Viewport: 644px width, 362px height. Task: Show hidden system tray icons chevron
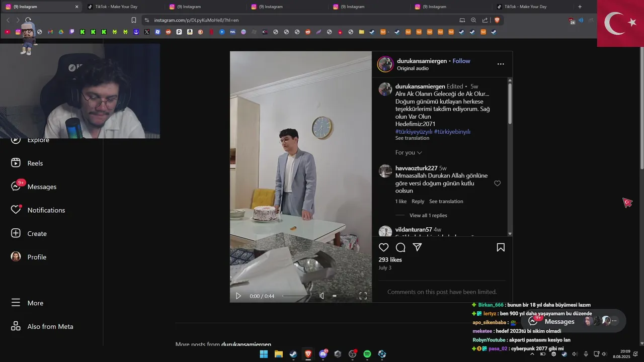pos(532,354)
